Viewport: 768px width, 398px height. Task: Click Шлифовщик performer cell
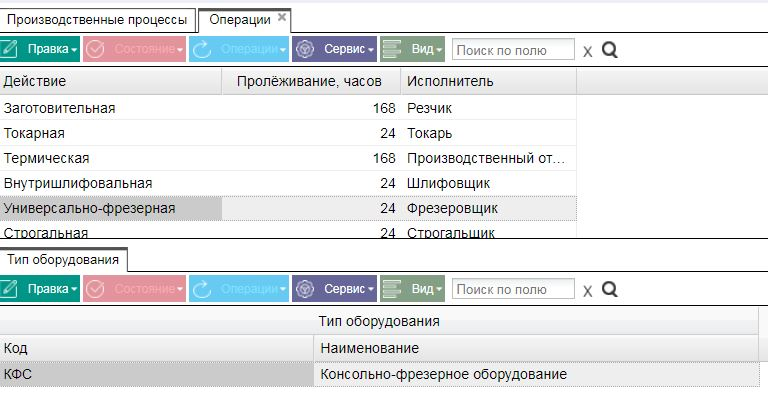pos(488,183)
